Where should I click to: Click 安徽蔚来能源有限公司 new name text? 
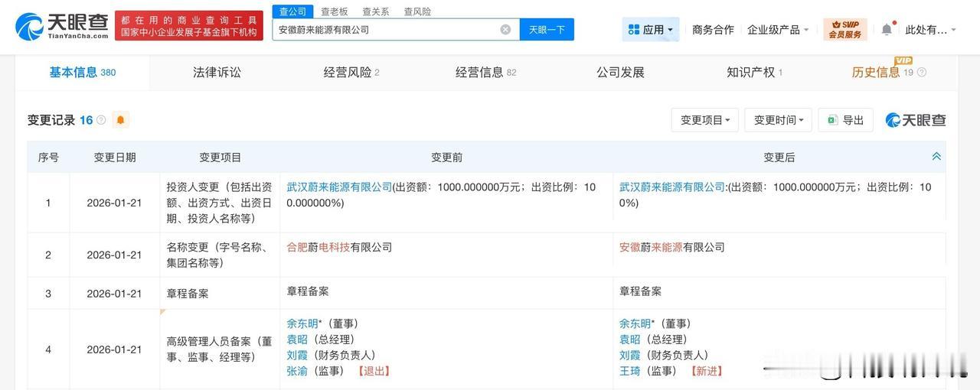point(672,247)
